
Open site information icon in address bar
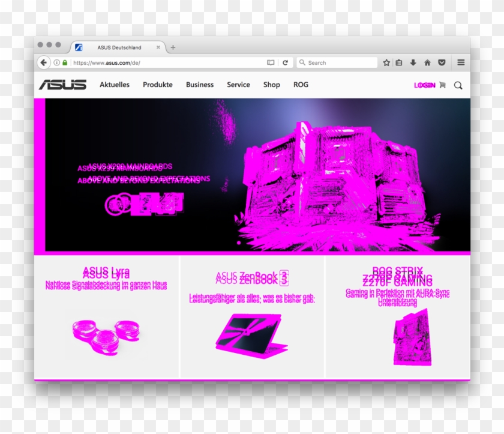pyautogui.click(x=56, y=62)
